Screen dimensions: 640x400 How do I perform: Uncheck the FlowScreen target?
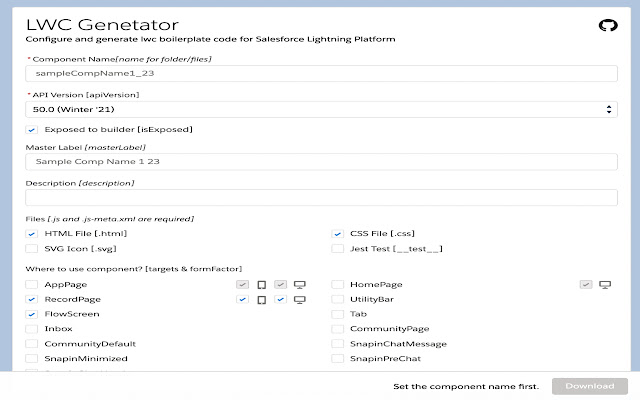coord(31,314)
